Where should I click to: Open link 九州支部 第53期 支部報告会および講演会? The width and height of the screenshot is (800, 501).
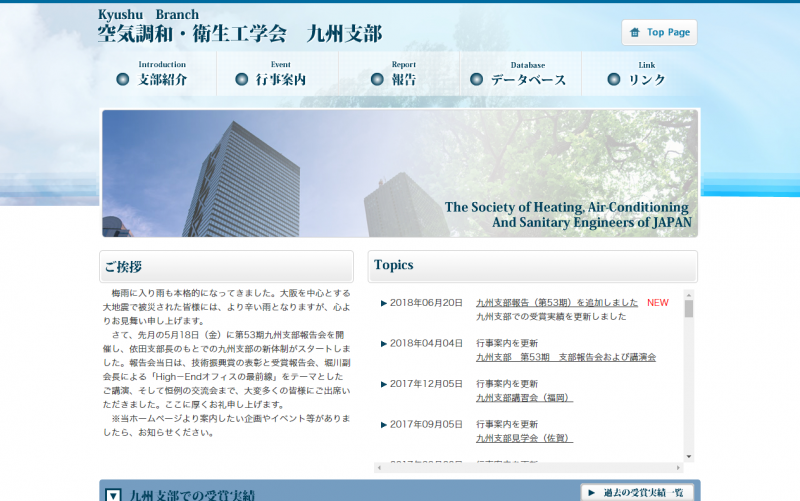[566, 357]
